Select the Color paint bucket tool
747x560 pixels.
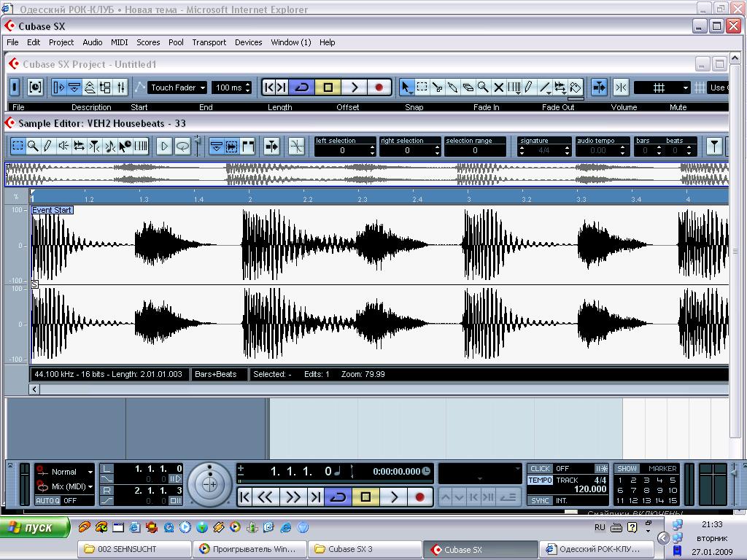point(576,87)
